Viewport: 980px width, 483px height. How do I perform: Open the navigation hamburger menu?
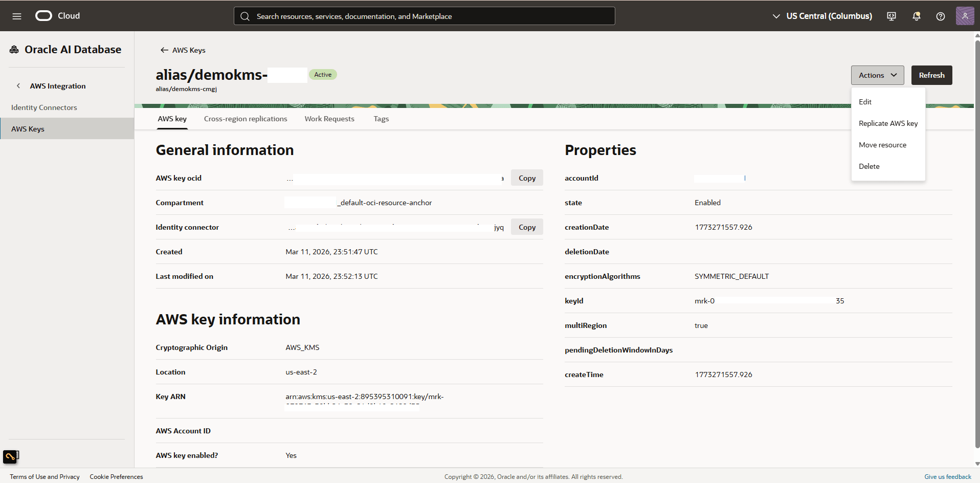[x=17, y=16]
